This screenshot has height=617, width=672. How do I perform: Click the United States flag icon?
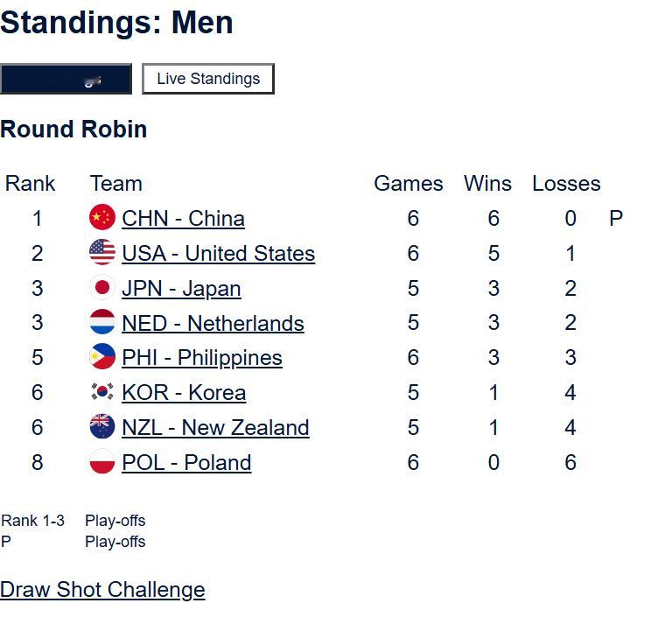(x=102, y=253)
